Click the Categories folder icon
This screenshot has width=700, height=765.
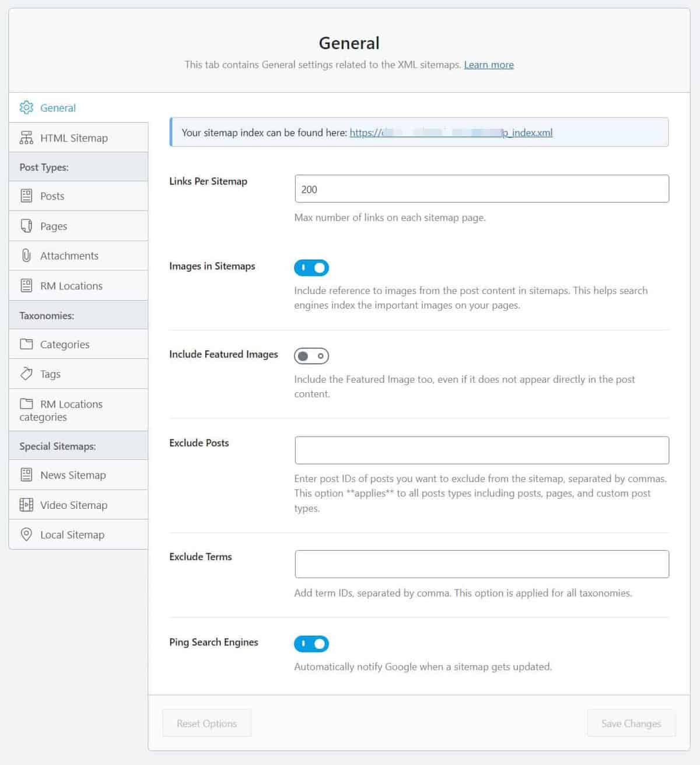pyautogui.click(x=26, y=344)
